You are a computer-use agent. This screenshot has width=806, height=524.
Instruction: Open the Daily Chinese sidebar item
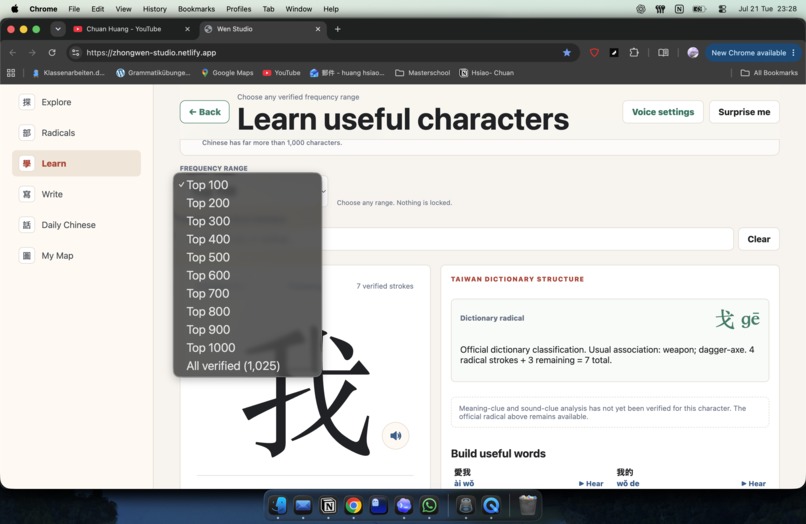[76, 225]
